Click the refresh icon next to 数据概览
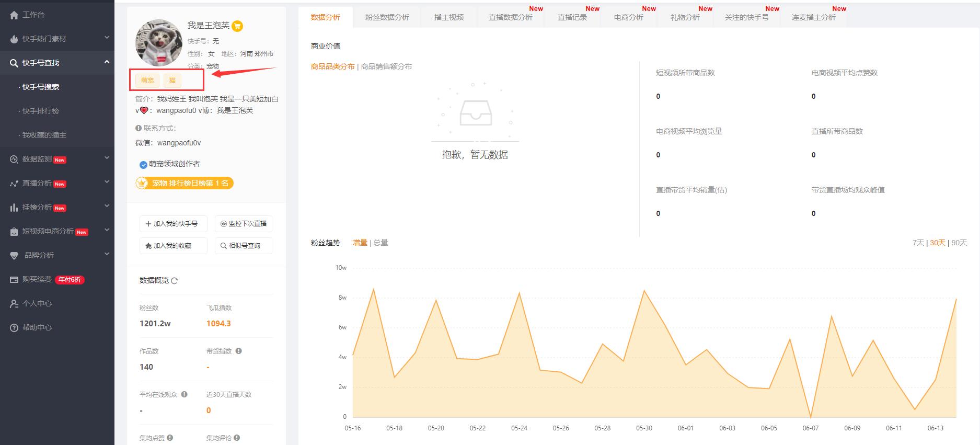Screen dimensions: 980x445 tap(175, 281)
